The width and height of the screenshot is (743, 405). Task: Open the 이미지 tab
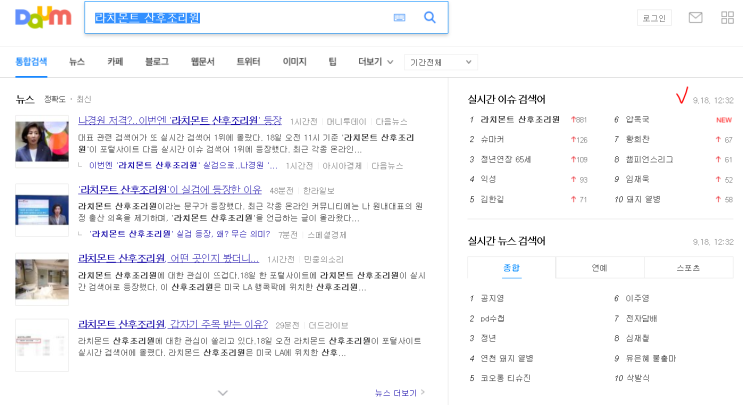[x=295, y=62]
